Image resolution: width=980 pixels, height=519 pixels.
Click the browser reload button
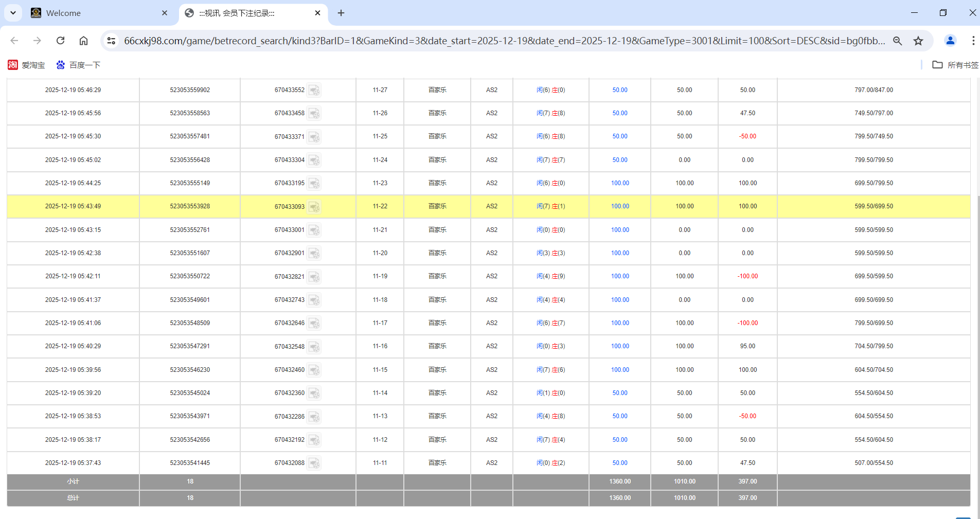tap(60, 41)
